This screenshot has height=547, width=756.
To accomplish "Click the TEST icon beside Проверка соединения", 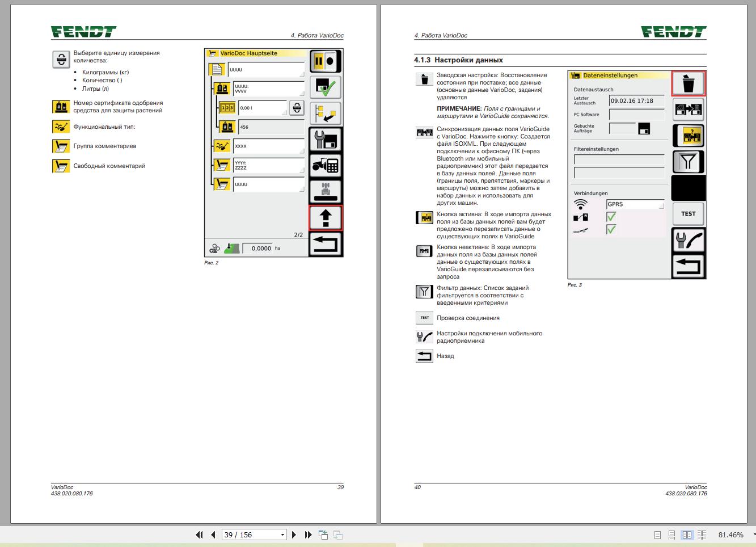I will pos(424,318).
